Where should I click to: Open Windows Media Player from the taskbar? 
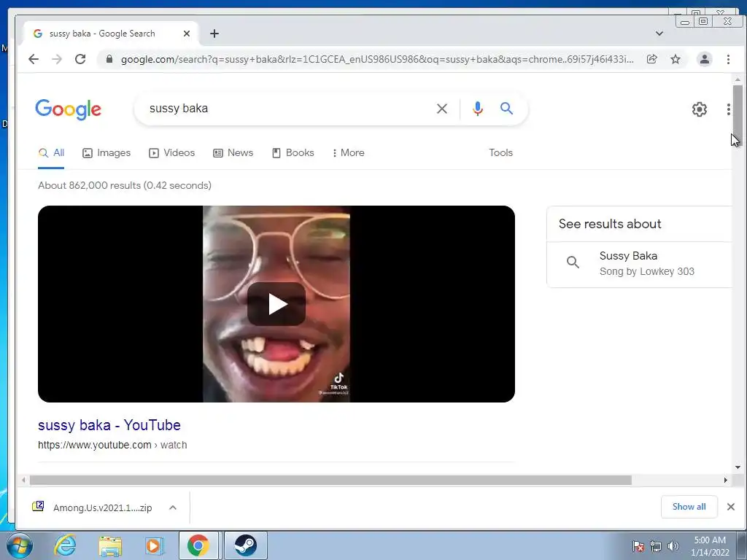click(153, 545)
